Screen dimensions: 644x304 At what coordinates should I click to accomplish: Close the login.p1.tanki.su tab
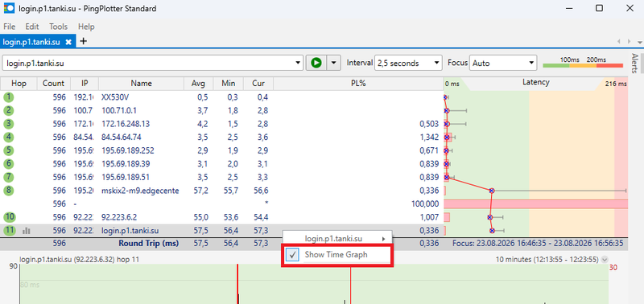(68, 42)
